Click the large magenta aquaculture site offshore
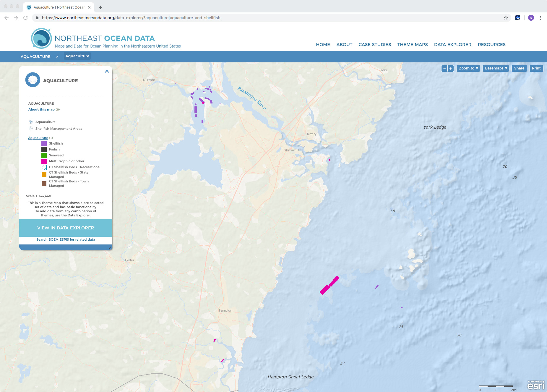Screen dimensions: 547x392 coord(329,286)
